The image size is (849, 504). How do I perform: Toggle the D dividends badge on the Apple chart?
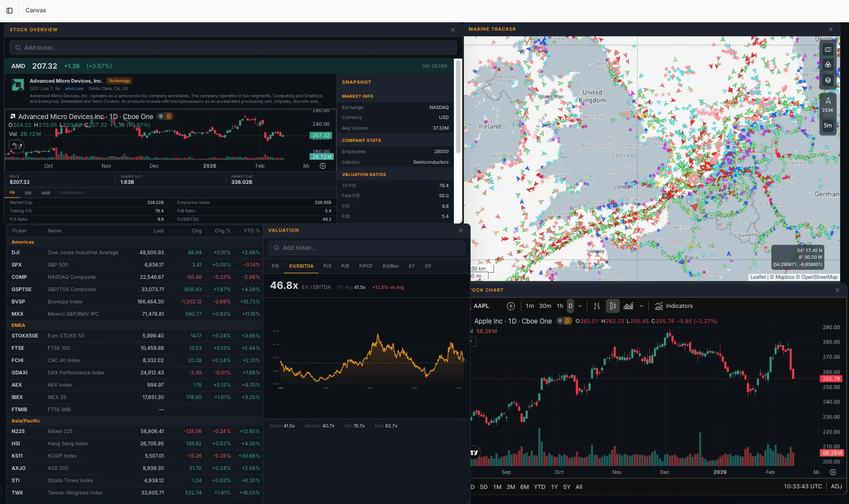(566, 321)
